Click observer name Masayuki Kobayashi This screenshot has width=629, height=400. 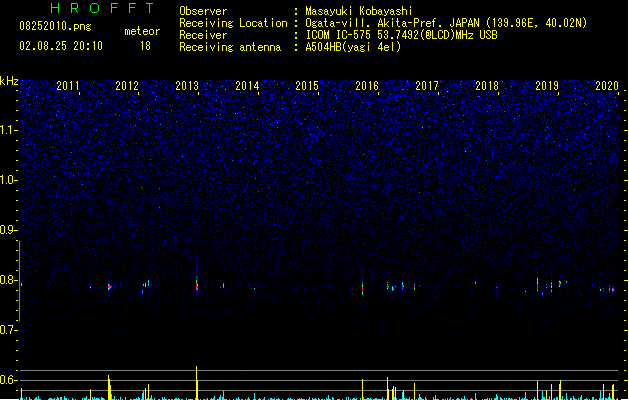click(x=359, y=11)
